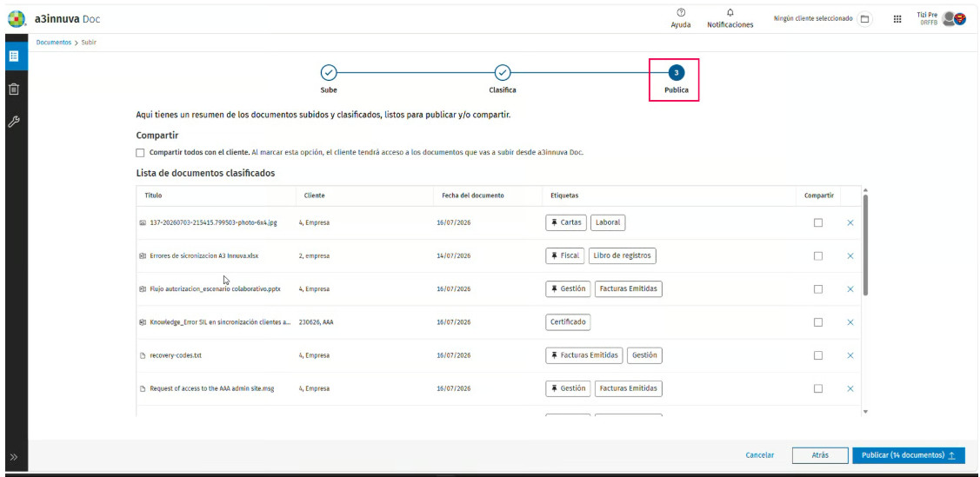Click the list scrollbar thumb
This screenshot has width=980, height=477.
(x=865, y=245)
